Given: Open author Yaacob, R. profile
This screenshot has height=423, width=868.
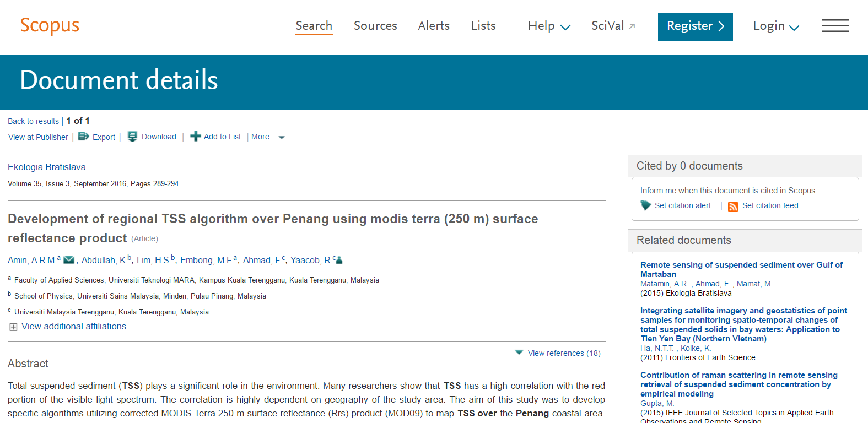Looking at the screenshot, I should pos(311,260).
